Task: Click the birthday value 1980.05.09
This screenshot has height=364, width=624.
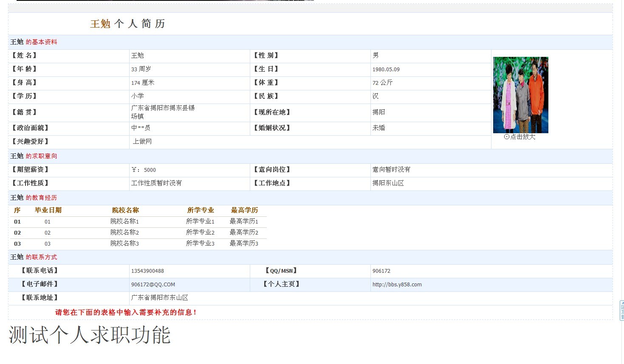Action: pos(386,70)
